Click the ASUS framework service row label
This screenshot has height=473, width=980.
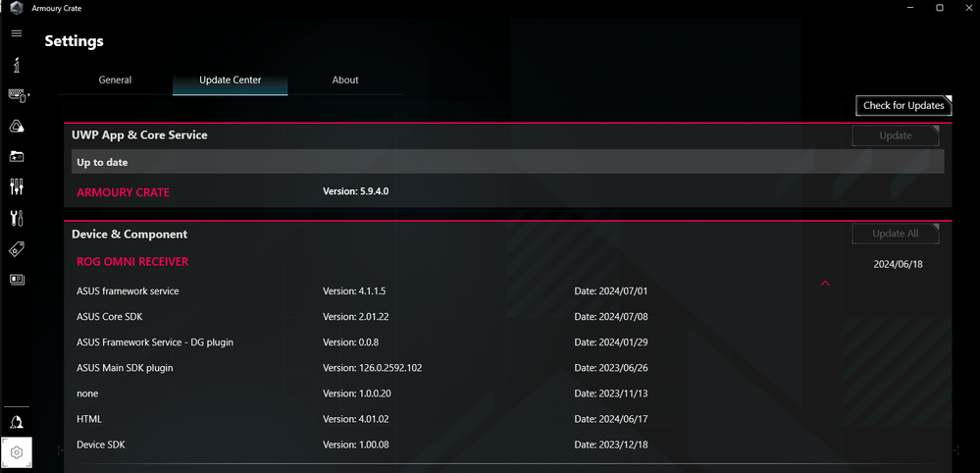click(x=129, y=291)
